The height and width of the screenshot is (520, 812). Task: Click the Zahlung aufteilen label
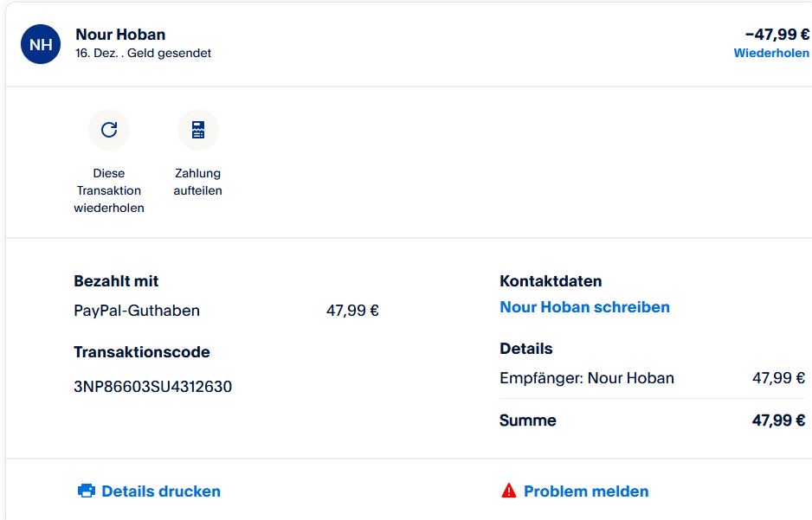point(198,182)
